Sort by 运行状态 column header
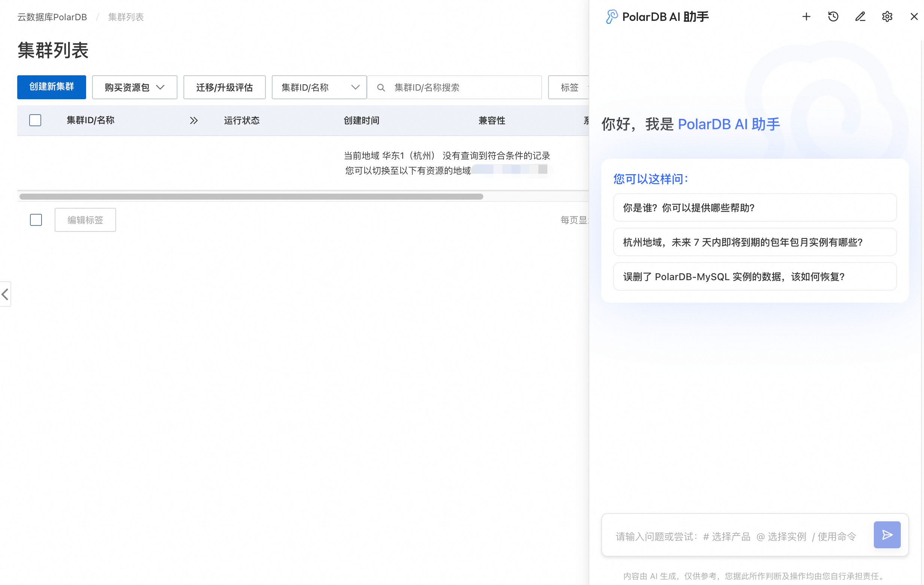 point(242,121)
